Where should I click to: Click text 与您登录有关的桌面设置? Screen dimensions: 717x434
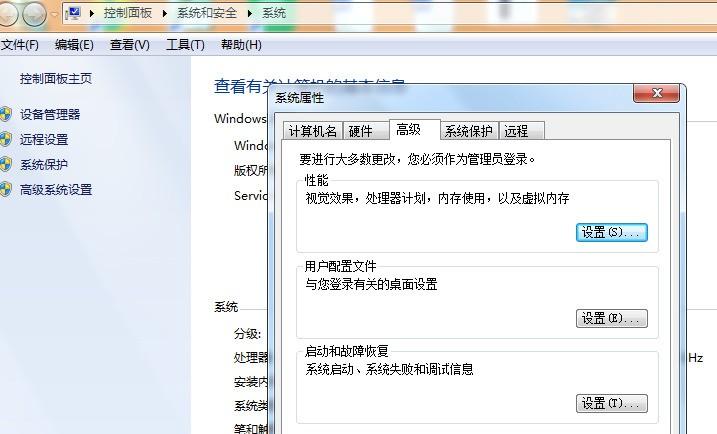pos(371,284)
